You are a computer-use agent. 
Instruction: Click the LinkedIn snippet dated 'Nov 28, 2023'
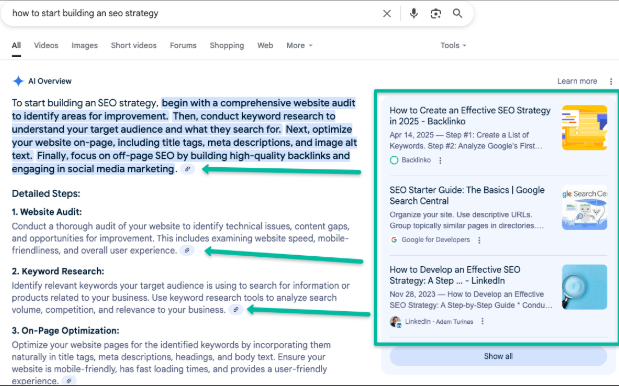(x=471, y=300)
